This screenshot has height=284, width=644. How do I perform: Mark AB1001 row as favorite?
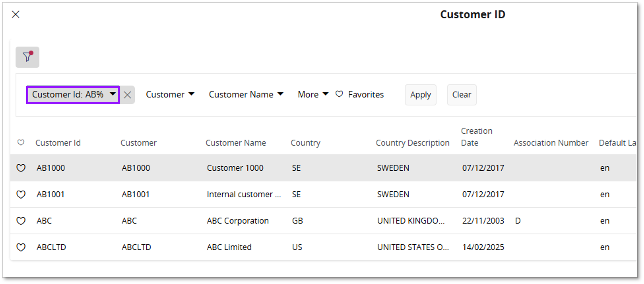21,195
